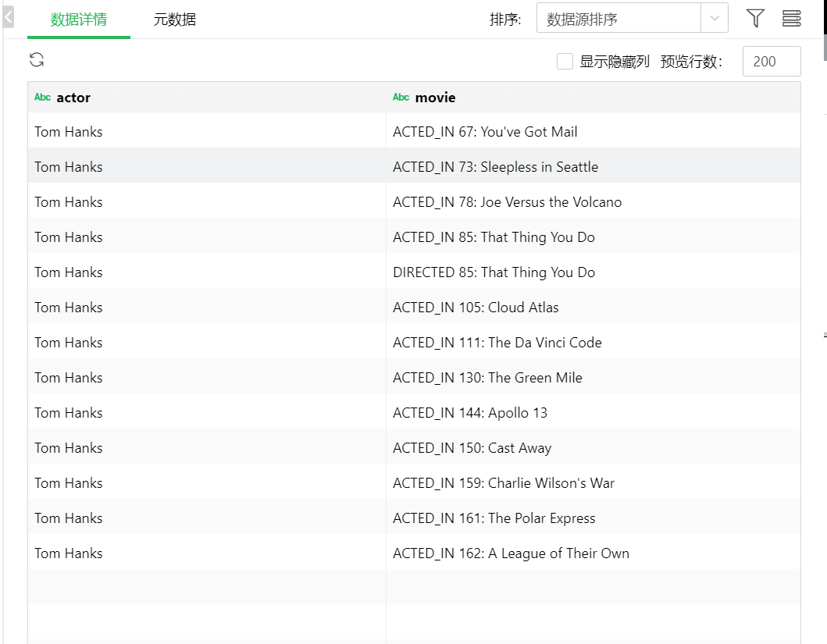The width and height of the screenshot is (827, 644).
Task: Click the 预览行数 label
Action: [x=691, y=62]
